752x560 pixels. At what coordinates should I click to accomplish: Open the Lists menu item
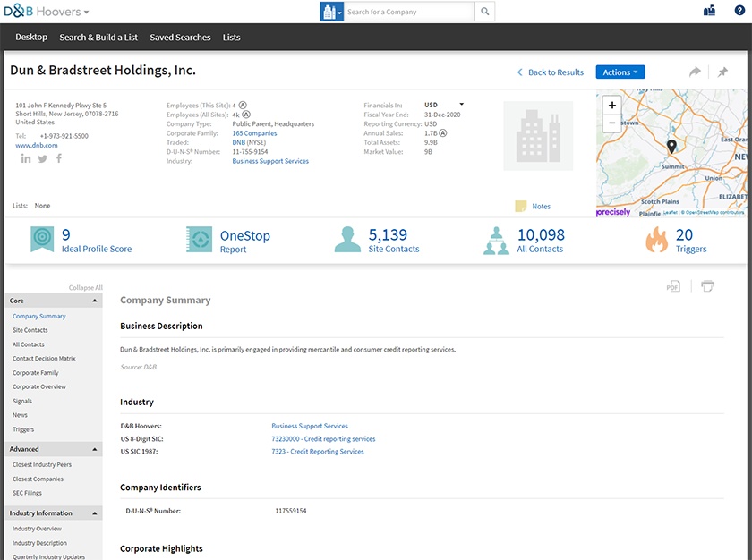tap(231, 38)
